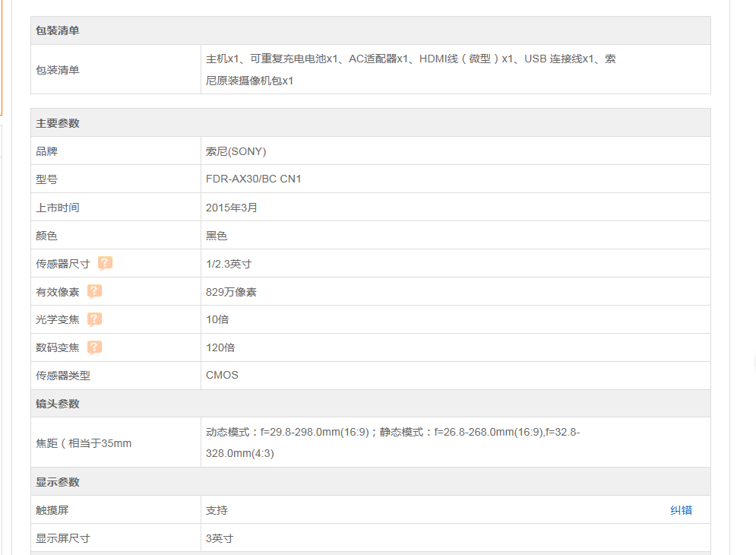Open the help icon beside 数码变焦
This screenshot has width=756, height=555.
[94, 347]
